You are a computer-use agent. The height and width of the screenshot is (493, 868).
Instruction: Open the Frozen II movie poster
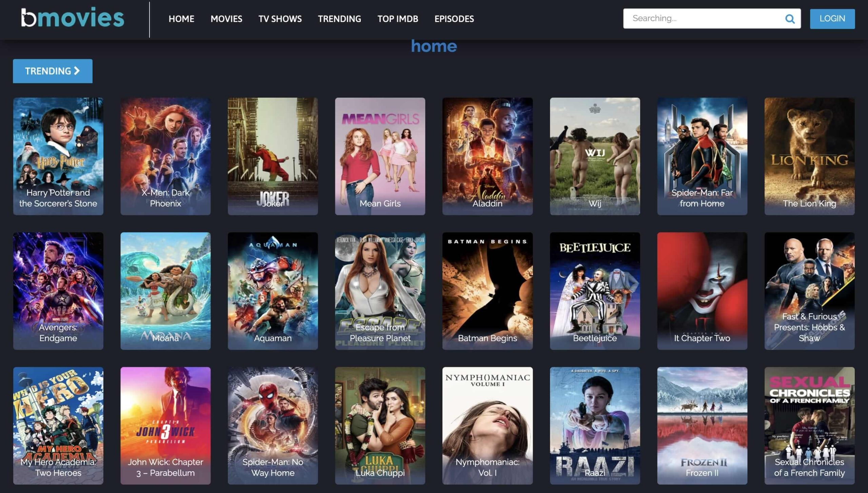pyautogui.click(x=702, y=425)
